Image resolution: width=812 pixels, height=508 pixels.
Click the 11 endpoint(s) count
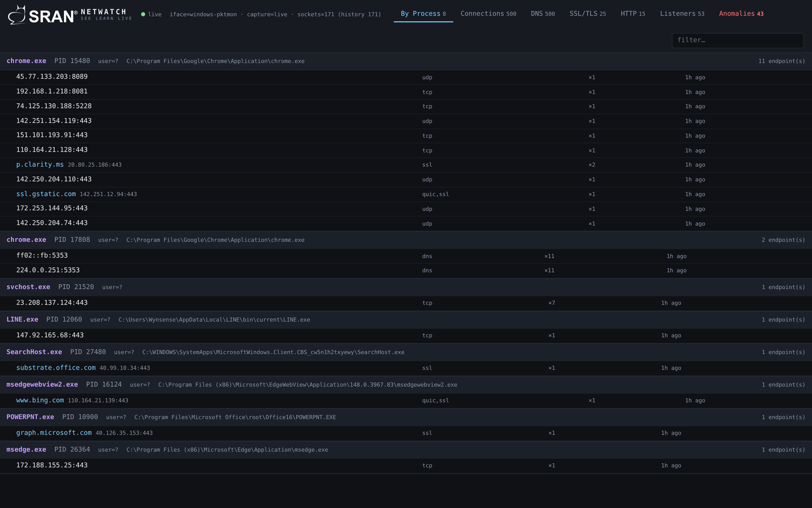click(x=782, y=61)
